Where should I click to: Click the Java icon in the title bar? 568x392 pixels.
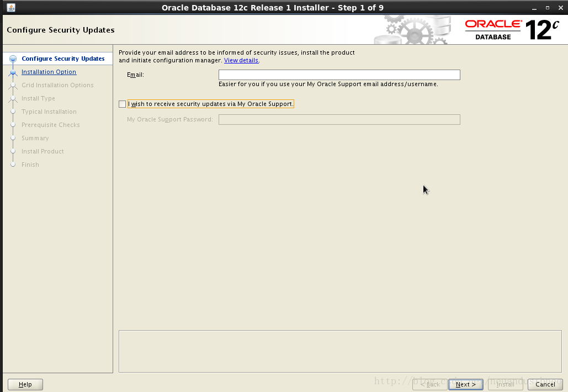(11, 8)
